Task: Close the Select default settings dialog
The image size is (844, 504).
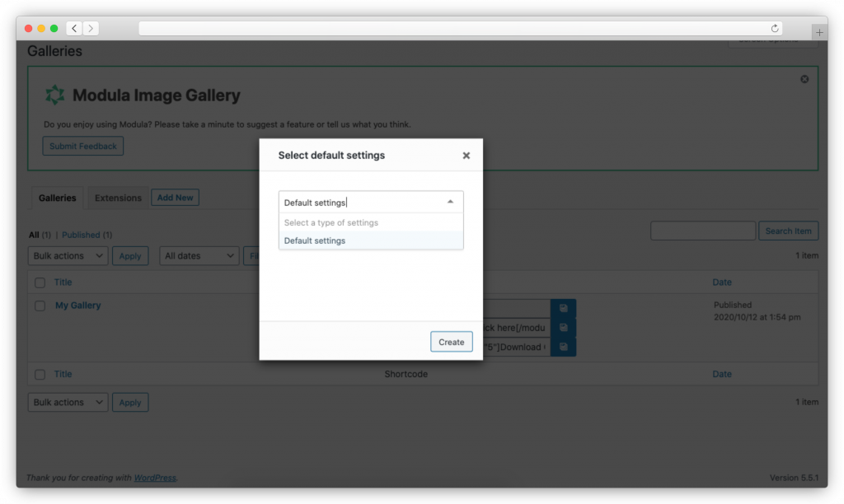Action: pos(467,155)
